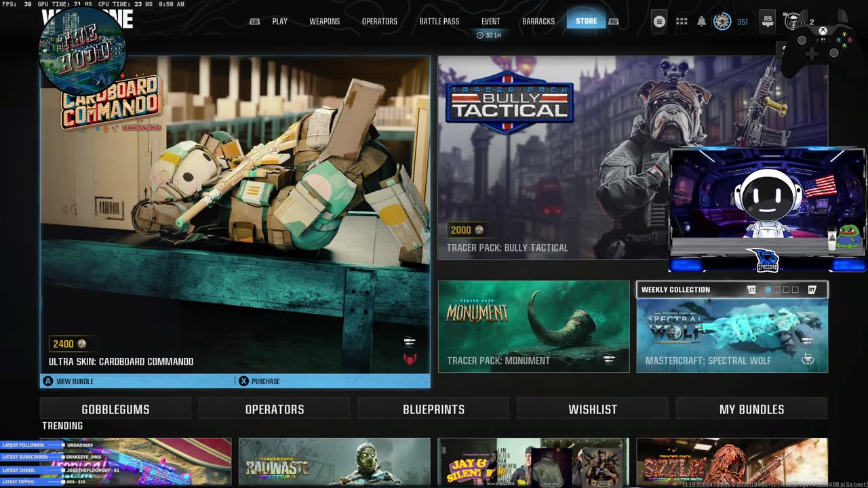This screenshot has width=868, height=488.
Task: Click the 3D 1H event timer text
Action: 493,35
